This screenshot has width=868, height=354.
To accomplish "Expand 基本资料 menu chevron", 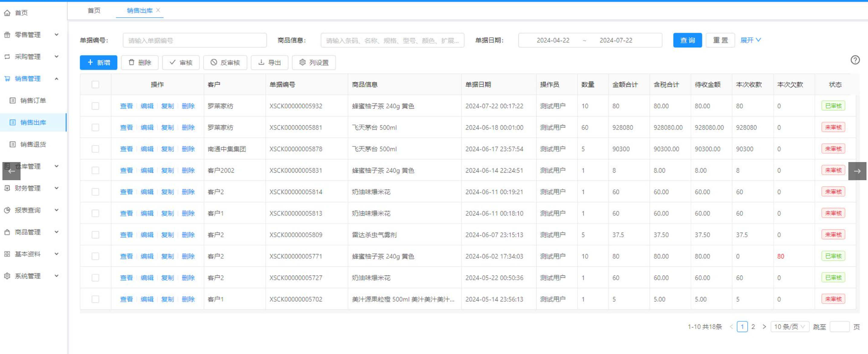I will pos(56,254).
